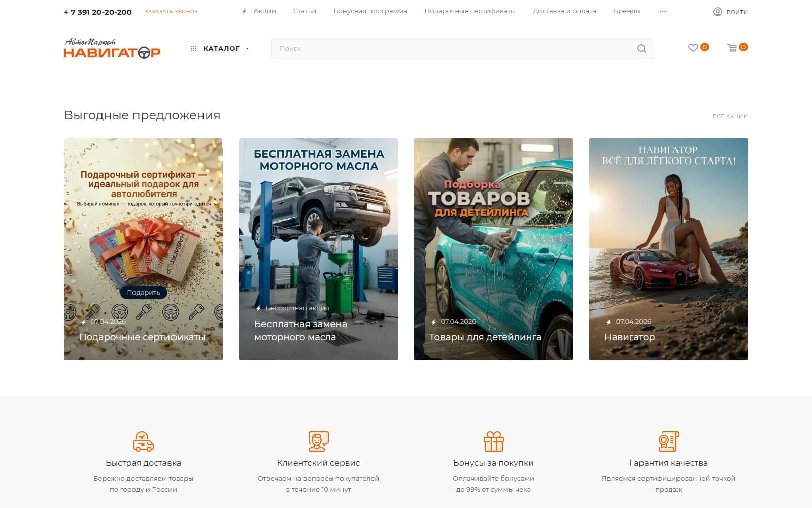Open the Все акции link
The image size is (812, 508).
coord(730,116)
